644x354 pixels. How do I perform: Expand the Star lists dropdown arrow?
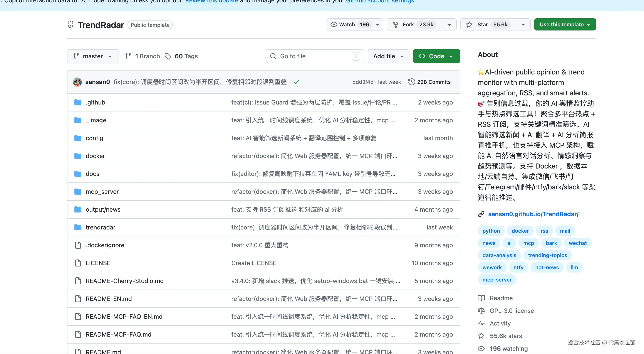[x=523, y=25]
